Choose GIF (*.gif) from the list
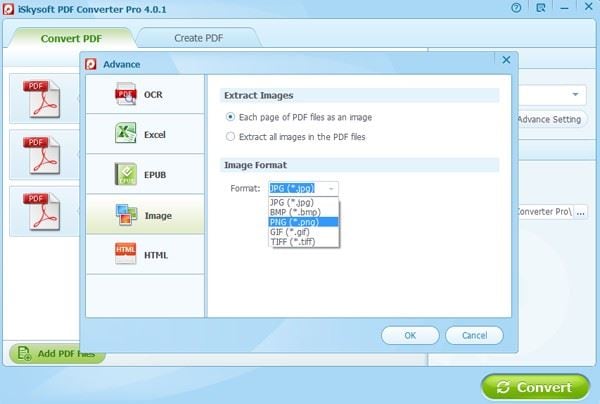600x404 pixels. (x=304, y=232)
